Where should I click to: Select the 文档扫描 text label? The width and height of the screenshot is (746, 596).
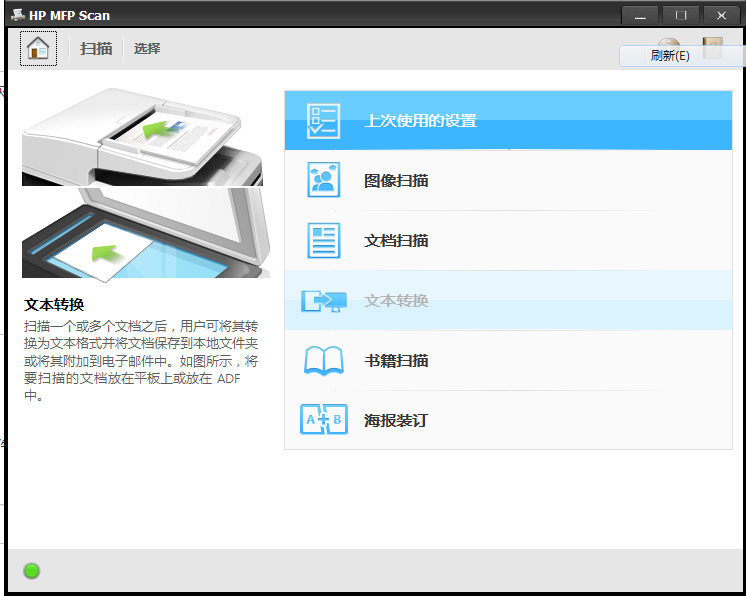396,241
